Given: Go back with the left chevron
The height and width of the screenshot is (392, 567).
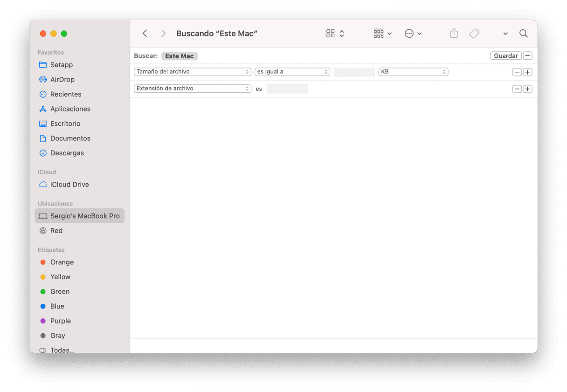Looking at the screenshot, I should (x=145, y=34).
